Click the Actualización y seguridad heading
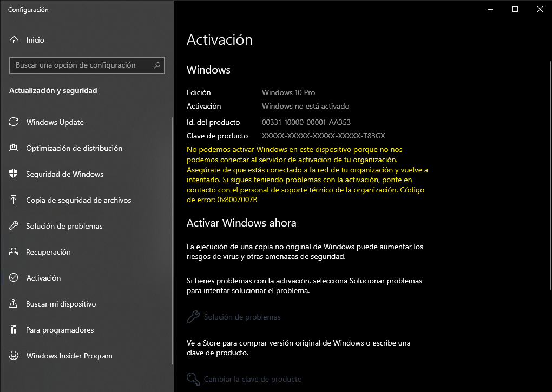Viewport: 552px width, 392px height. click(53, 90)
